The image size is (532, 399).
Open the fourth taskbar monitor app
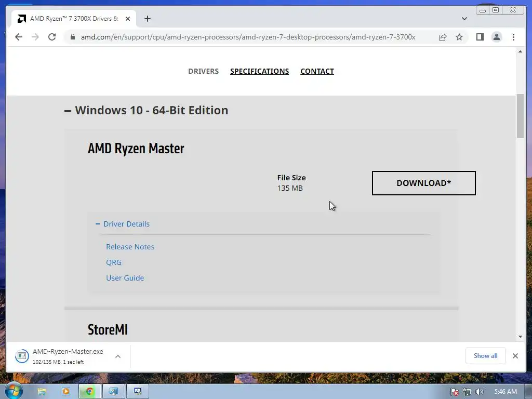114,392
